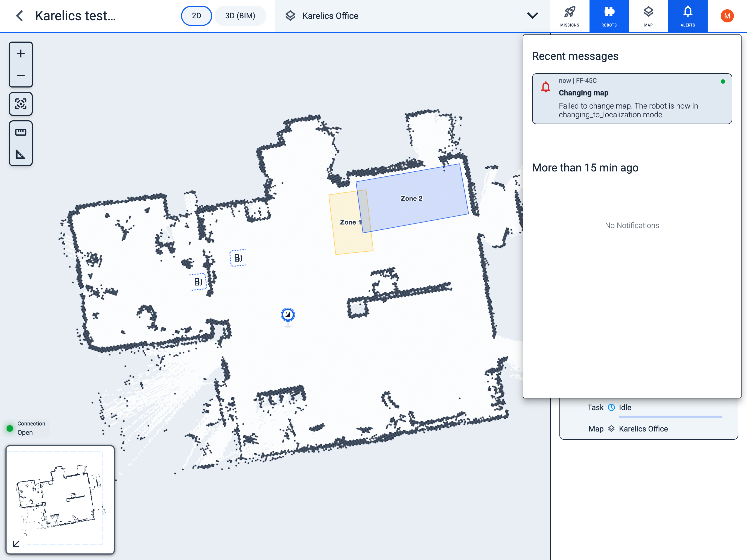Switch to 3D (BIM) view mode
The image size is (747, 560).
[240, 16]
